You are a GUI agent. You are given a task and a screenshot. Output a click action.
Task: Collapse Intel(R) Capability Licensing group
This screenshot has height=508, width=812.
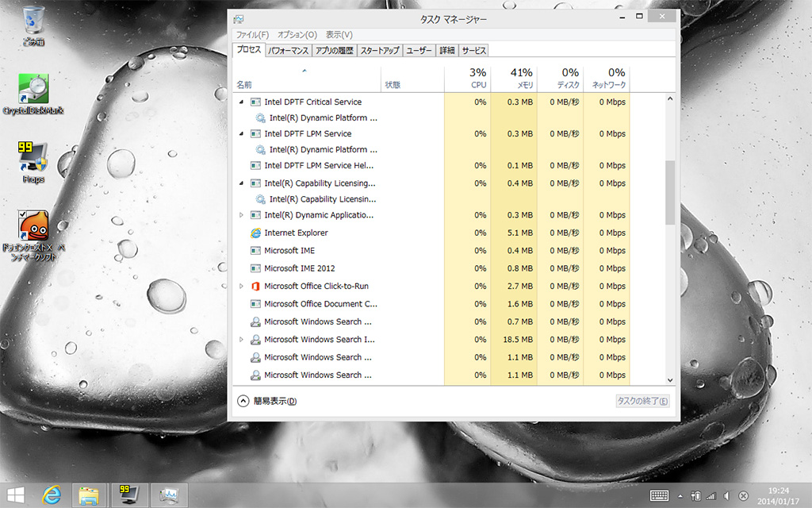pos(241,183)
